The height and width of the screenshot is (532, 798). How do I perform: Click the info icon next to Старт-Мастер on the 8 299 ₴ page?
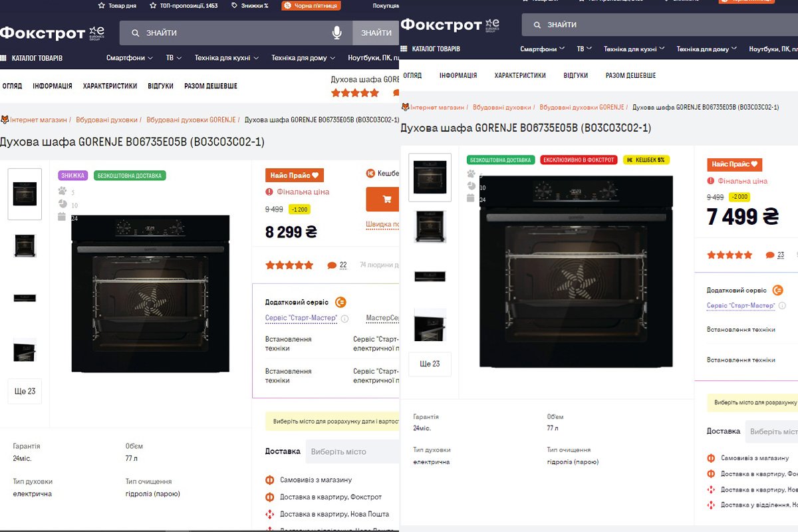click(344, 319)
